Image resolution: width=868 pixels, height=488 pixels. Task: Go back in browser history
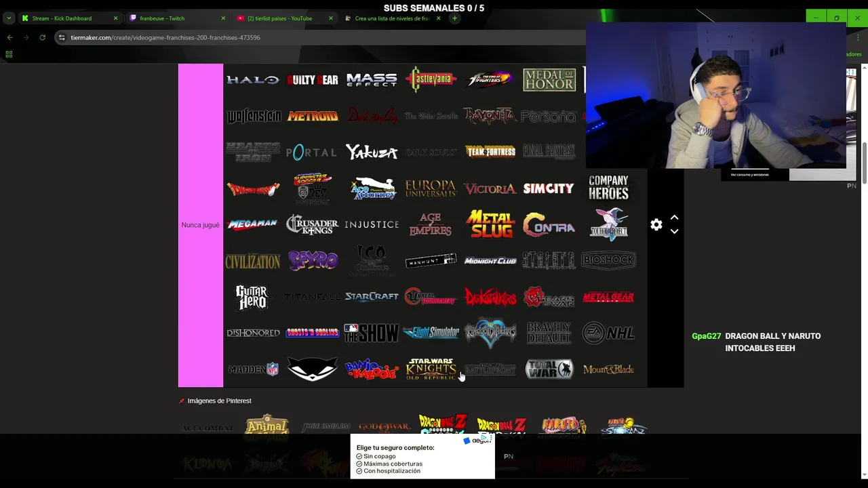tap(9, 37)
